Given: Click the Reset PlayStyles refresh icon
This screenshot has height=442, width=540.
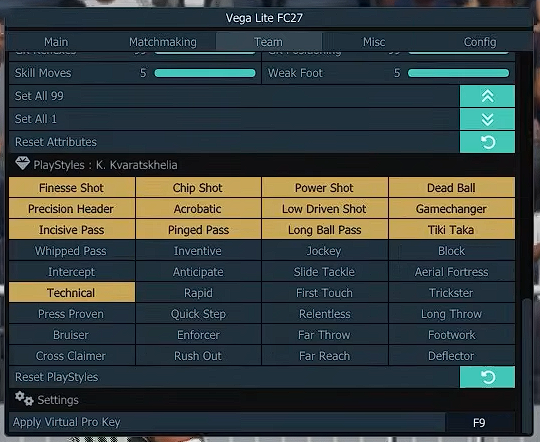Looking at the screenshot, I should (487, 377).
